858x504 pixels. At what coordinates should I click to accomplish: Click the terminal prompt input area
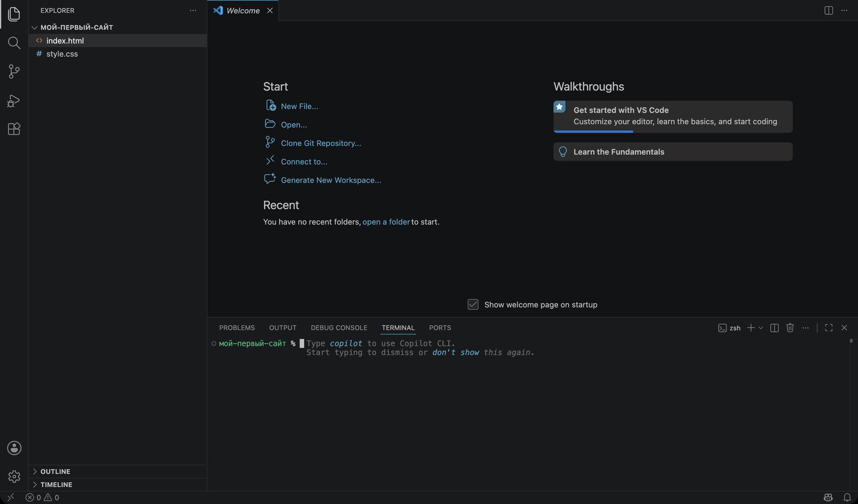pyautogui.click(x=302, y=344)
